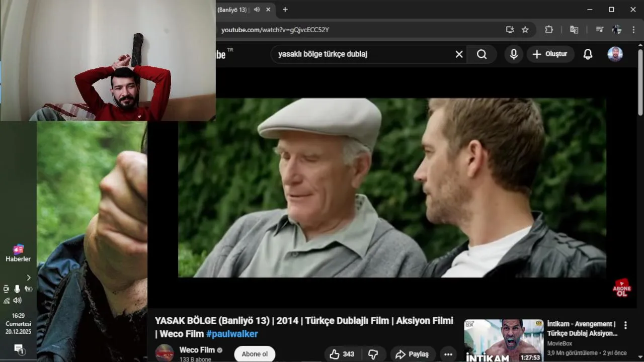Open the Chrome extensions puzzle icon
This screenshot has width=644, height=362.
point(549,30)
